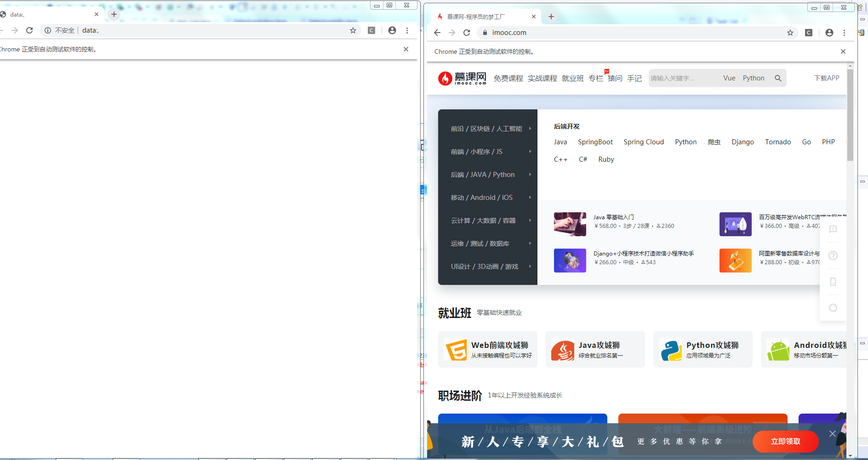Image resolution: width=868 pixels, height=460 pixels.
Task: Click the search magnifier icon on imooc
Action: (x=778, y=78)
